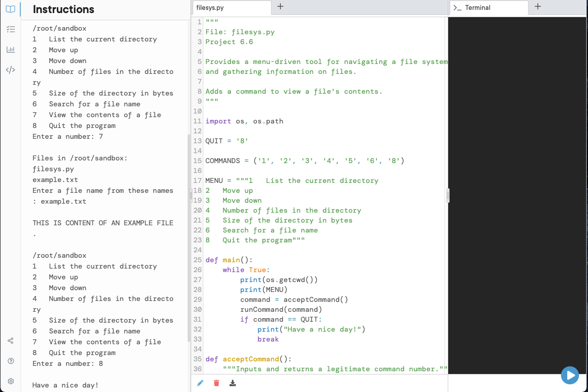Click 'Enter a number: 8' in instructions
Viewport: 588px width, 392px height.
tap(68, 364)
